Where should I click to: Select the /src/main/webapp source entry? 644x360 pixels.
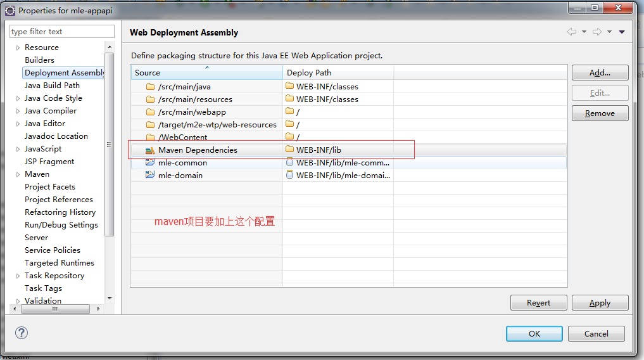coord(192,112)
